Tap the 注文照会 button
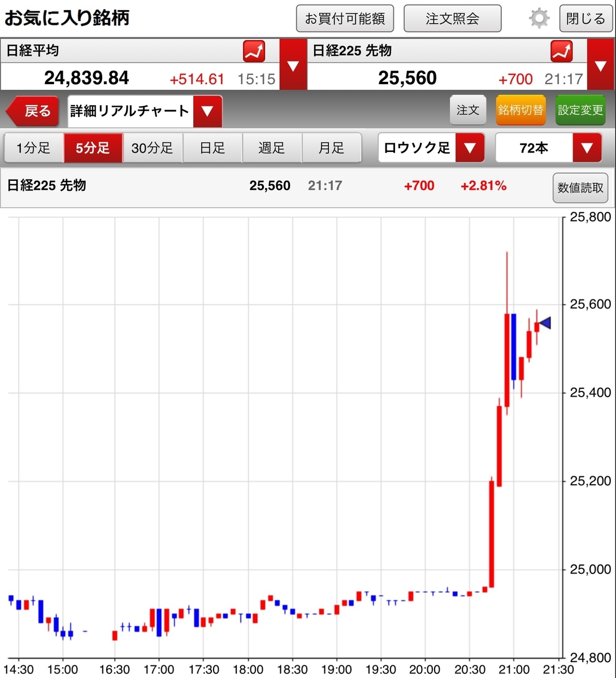 point(452,19)
